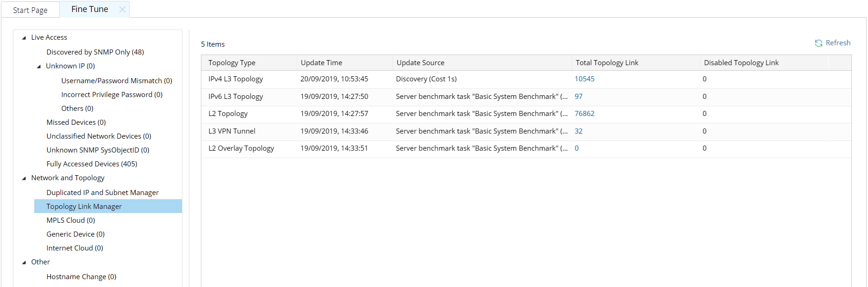
Task: Collapse the Network and Topology node
Action: click(24, 178)
